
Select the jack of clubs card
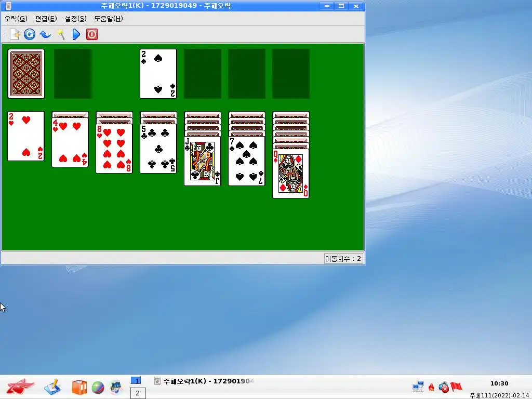[x=203, y=161]
